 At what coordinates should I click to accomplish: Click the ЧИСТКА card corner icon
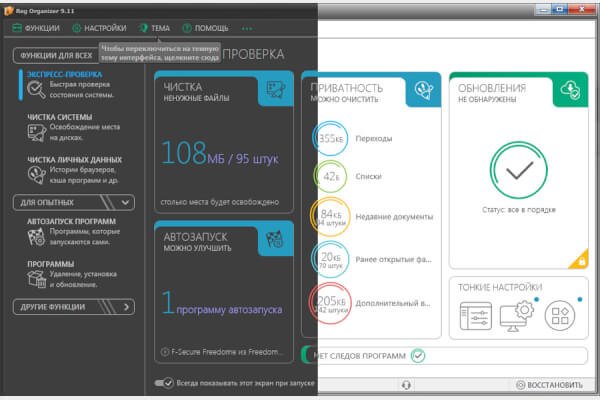276,90
